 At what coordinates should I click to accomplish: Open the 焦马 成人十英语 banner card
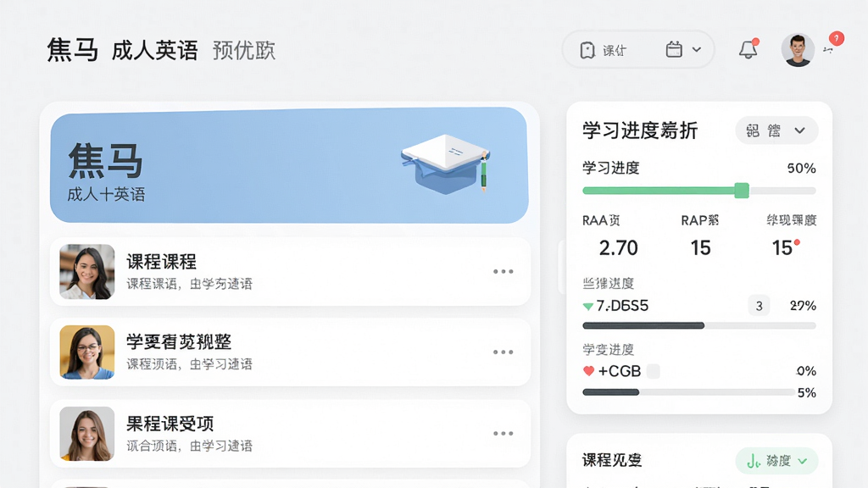tap(289, 165)
